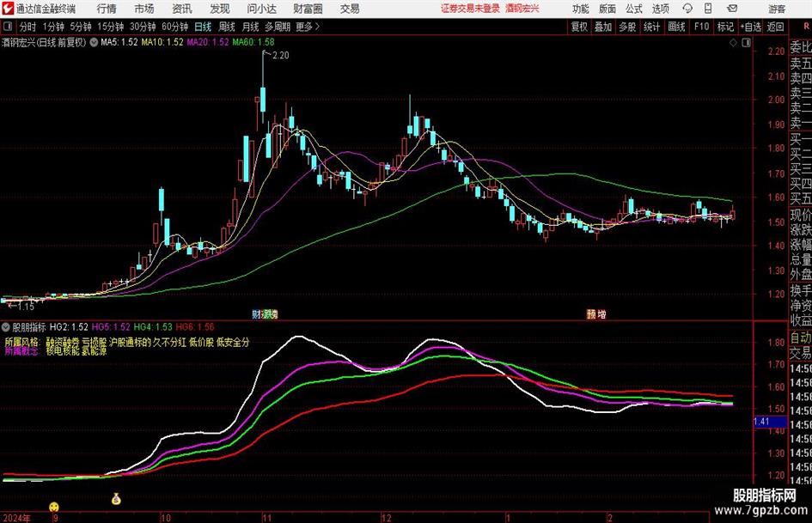
Task: Open the headset customer service icon
Action: pos(687,9)
